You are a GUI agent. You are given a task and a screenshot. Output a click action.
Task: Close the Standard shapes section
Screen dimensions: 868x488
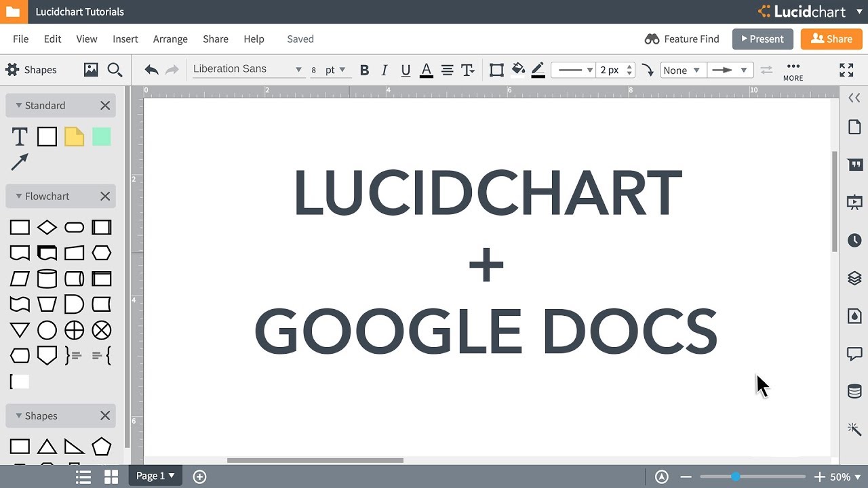click(x=105, y=105)
